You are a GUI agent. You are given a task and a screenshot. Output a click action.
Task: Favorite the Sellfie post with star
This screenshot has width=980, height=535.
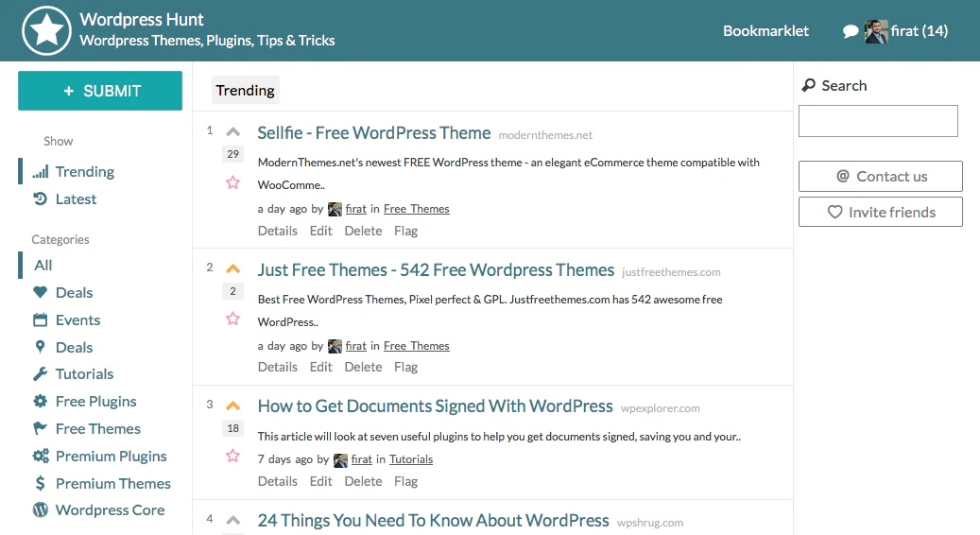[232, 182]
